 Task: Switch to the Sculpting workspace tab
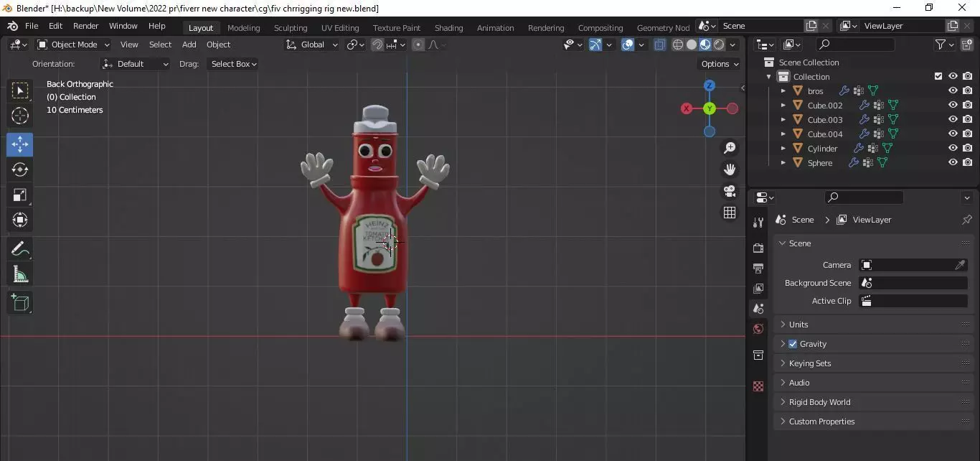point(291,28)
